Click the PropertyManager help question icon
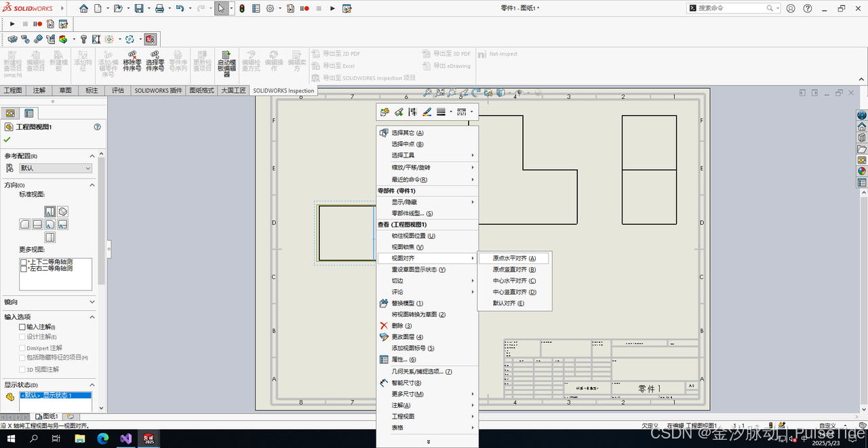This screenshot has height=448, width=868. (x=98, y=127)
